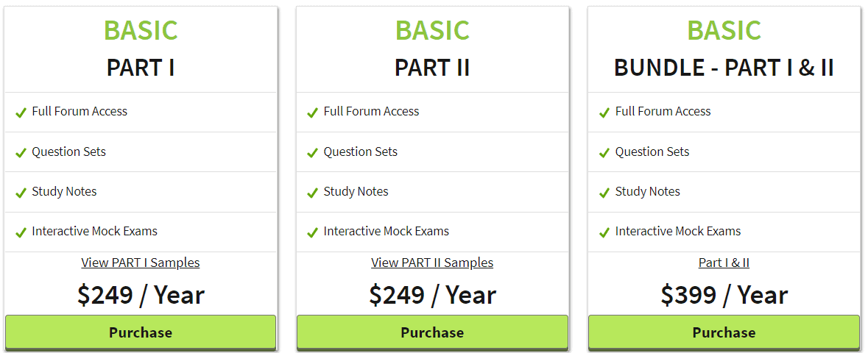
Task: Open View PART I Samples link
Action: (x=141, y=263)
